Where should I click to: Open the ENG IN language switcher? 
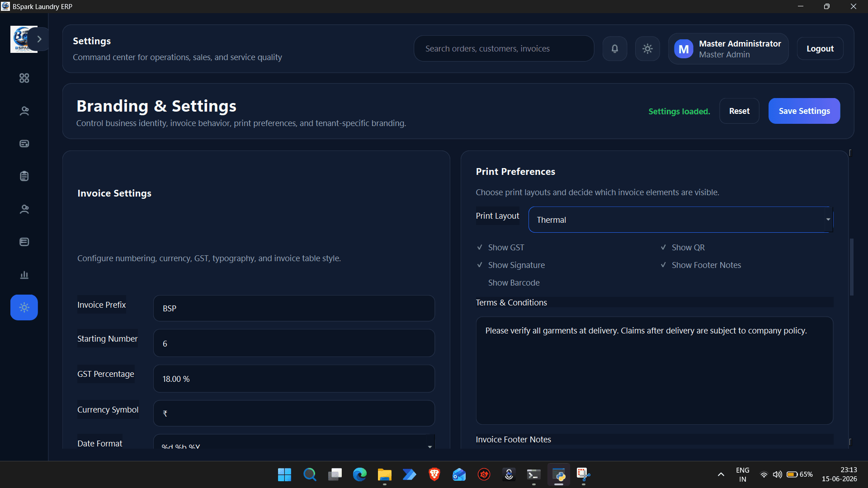coord(743,474)
